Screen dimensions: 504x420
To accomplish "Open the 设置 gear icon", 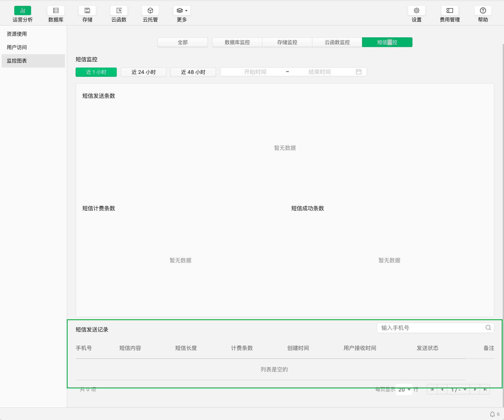I will 416,10.
